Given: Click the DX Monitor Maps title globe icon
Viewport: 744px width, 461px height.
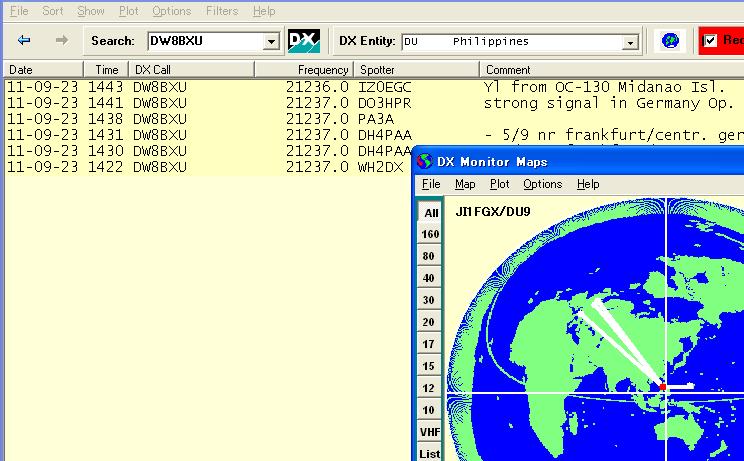Looking at the screenshot, I should 424,162.
